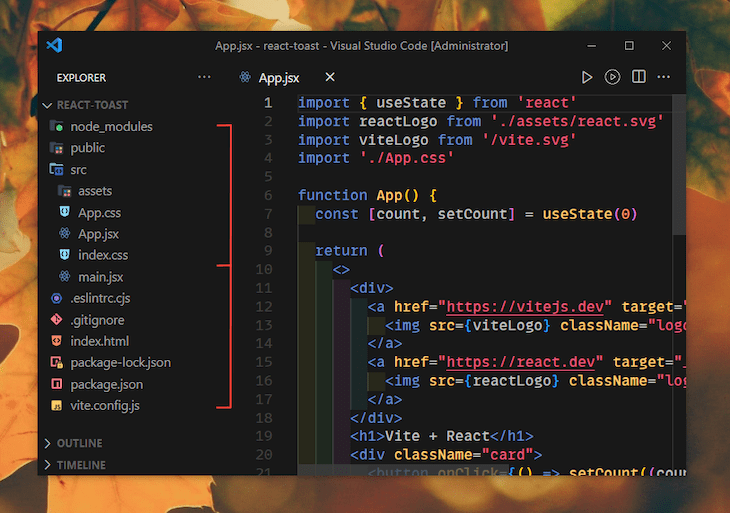Click the https://vitejs.dev link in code
730x513 pixels.
(525, 307)
